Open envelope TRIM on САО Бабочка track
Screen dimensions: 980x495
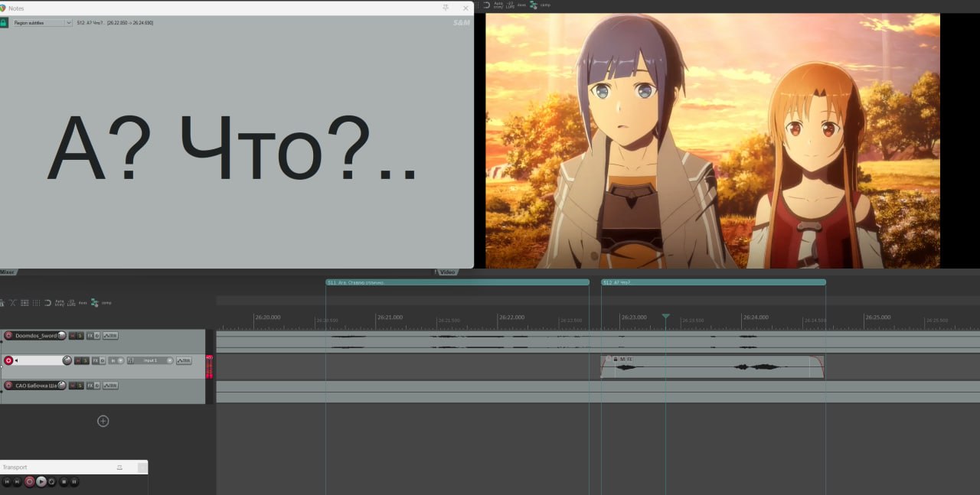(110, 386)
